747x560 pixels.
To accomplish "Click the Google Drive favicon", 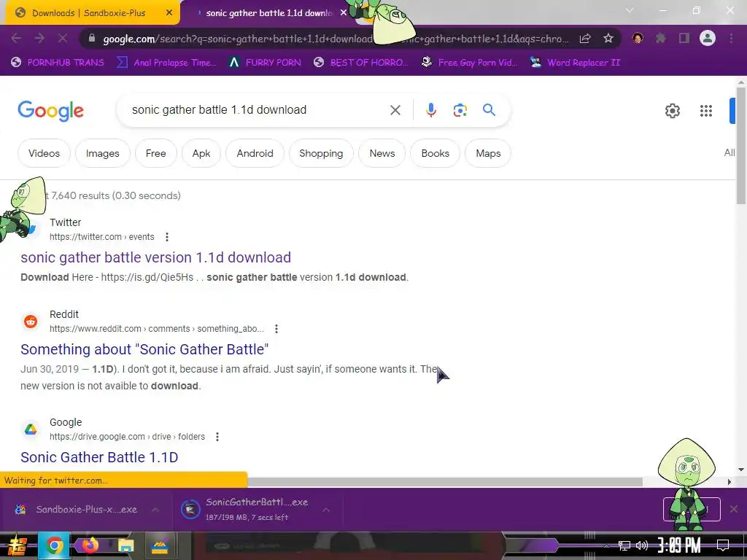I will [x=31, y=429].
